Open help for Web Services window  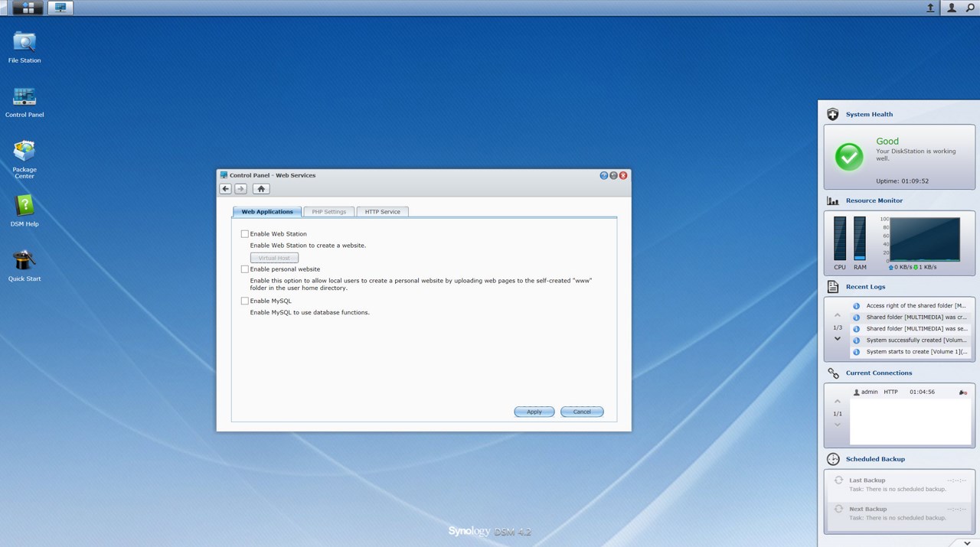603,175
